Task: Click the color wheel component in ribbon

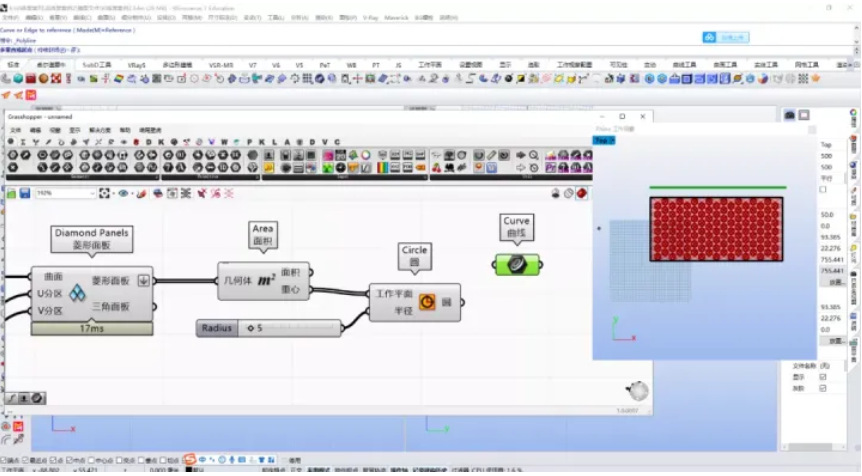Action: (366, 156)
